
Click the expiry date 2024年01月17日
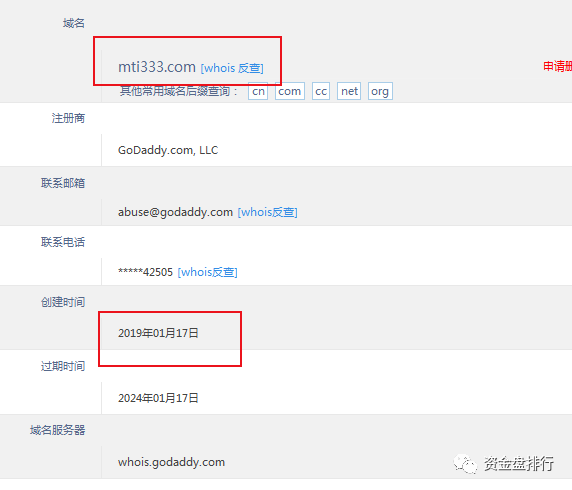[x=158, y=398]
